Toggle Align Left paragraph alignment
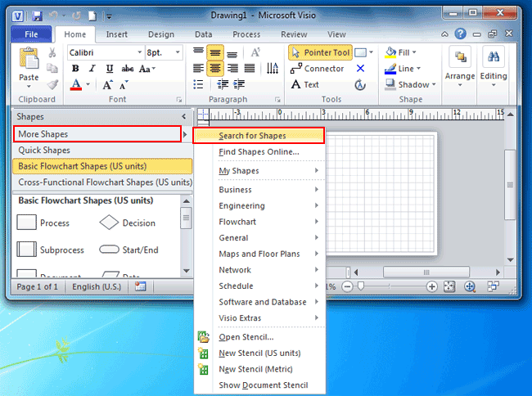The width and height of the screenshot is (532, 396). coord(198,69)
